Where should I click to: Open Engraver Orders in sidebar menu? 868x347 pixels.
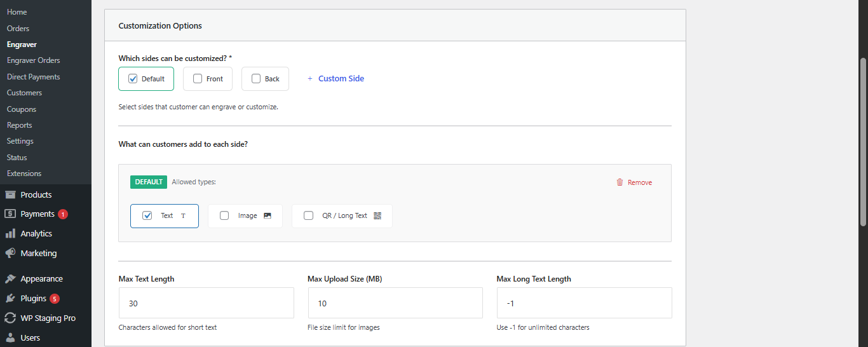click(33, 60)
